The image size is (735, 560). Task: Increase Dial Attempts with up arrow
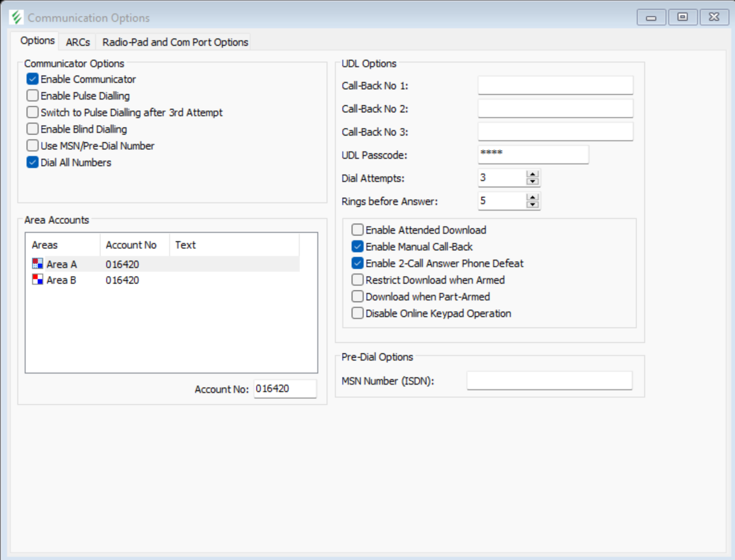532,174
